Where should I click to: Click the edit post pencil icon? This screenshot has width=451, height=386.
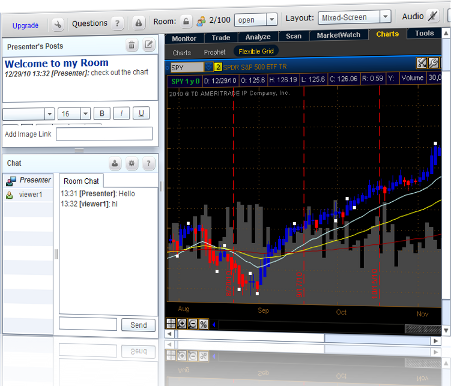click(x=149, y=44)
